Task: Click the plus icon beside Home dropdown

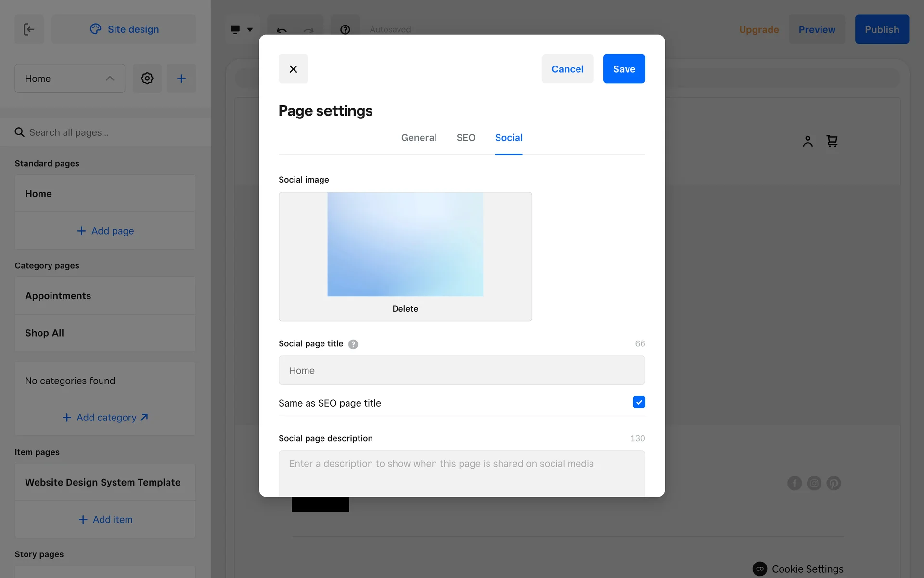Action: pos(181,79)
